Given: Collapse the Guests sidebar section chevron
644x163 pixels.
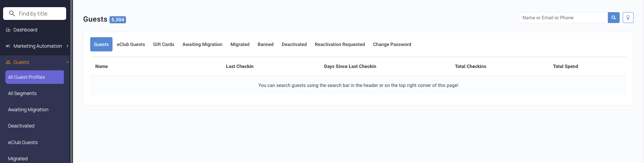Looking at the screenshot, I should (x=68, y=62).
